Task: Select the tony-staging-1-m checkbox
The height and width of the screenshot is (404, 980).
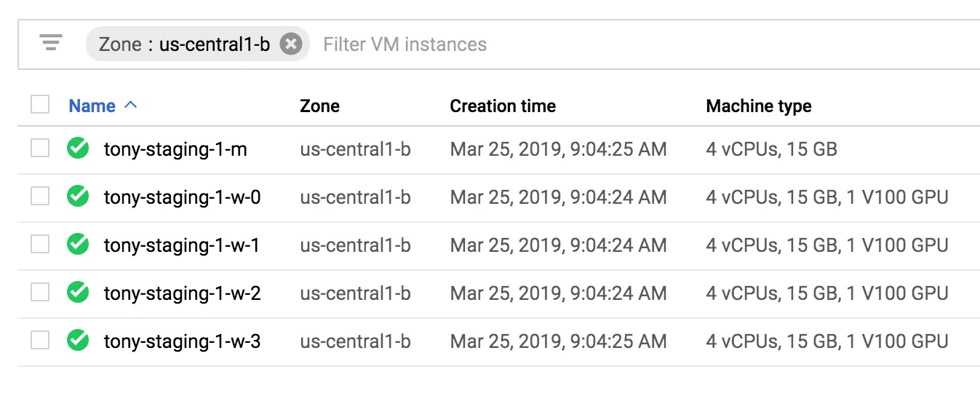Action: pos(40,148)
